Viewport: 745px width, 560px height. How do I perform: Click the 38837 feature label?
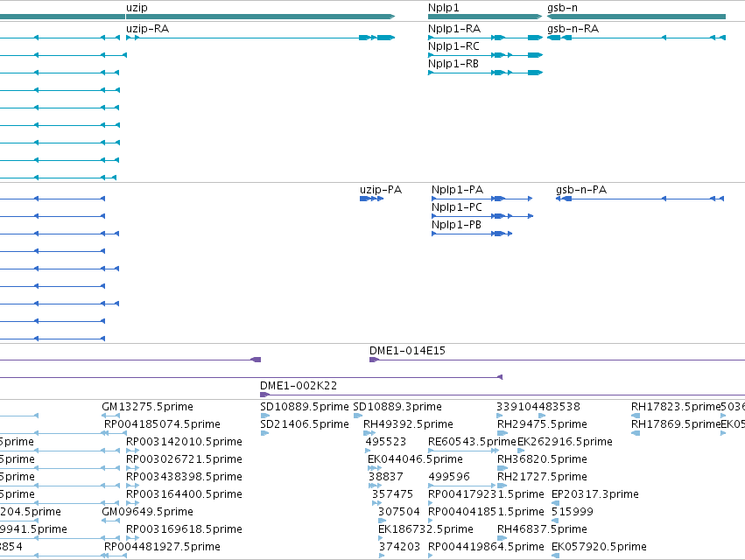386,476
